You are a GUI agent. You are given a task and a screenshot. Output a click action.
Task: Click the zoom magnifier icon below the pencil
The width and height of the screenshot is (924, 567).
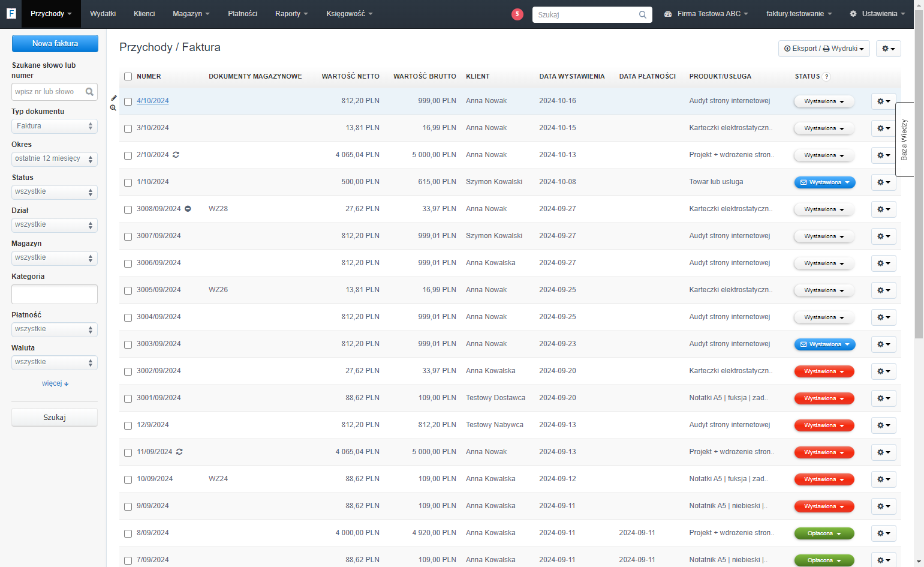point(113,108)
